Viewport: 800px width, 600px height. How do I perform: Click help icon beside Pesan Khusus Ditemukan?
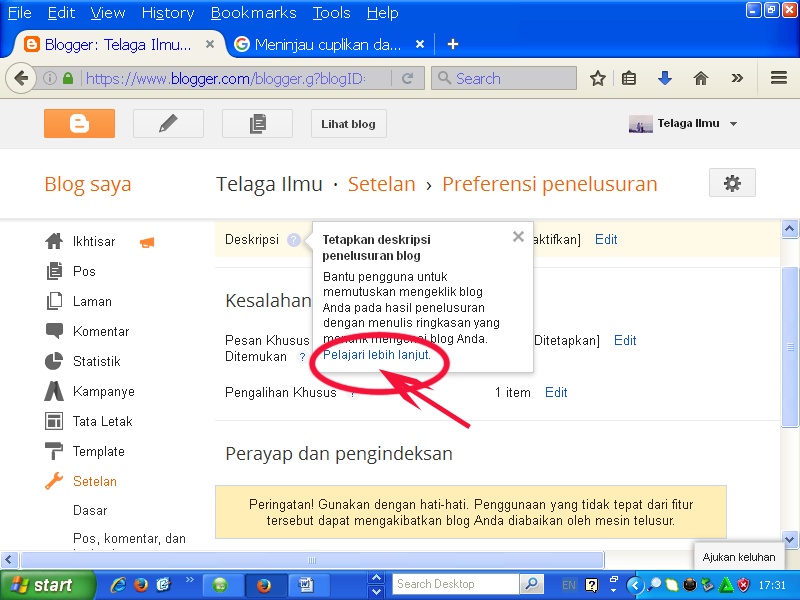point(302,357)
